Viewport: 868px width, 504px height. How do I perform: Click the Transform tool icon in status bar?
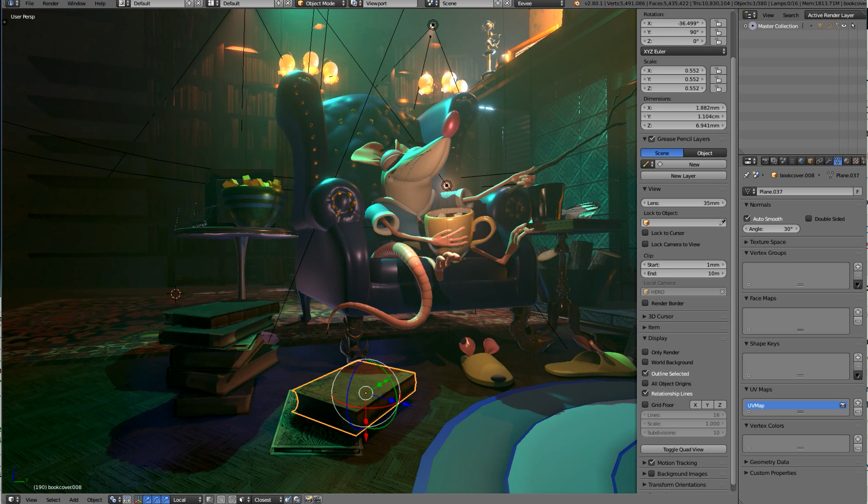tap(137, 499)
